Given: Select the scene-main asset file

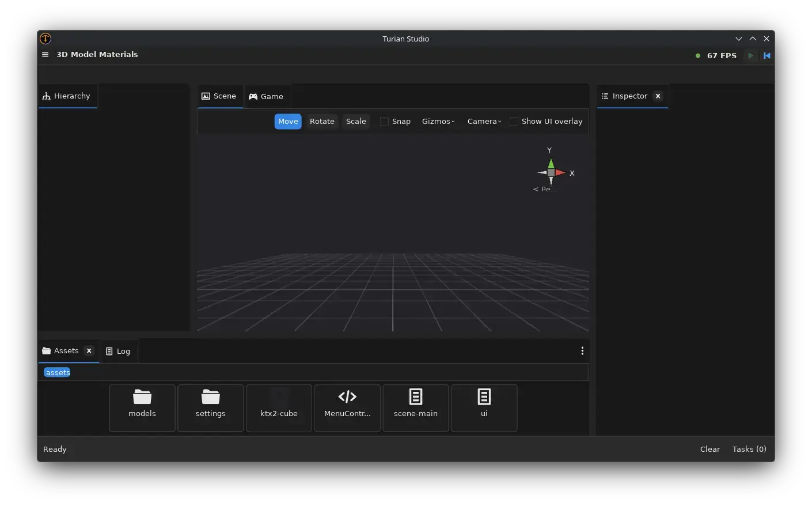Looking at the screenshot, I should coord(416,408).
